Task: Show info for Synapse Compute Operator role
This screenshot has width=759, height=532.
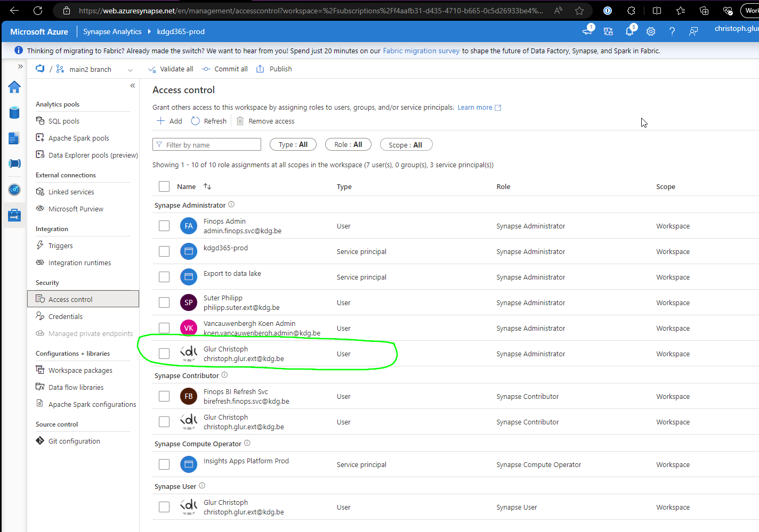Action: click(247, 443)
